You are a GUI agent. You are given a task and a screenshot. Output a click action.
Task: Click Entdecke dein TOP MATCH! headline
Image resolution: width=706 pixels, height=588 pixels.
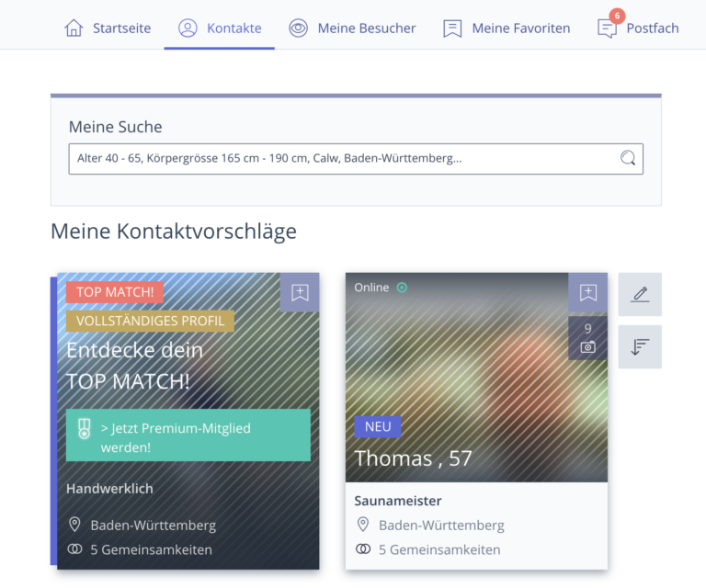click(x=134, y=366)
